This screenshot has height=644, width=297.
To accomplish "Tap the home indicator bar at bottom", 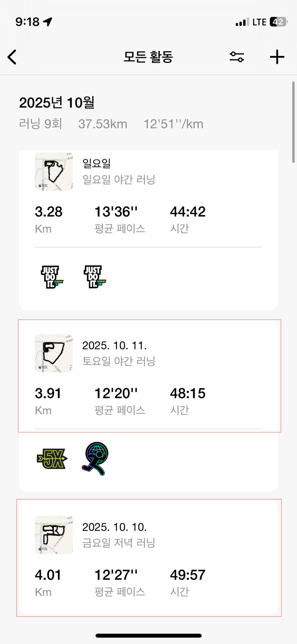I will point(148,636).
